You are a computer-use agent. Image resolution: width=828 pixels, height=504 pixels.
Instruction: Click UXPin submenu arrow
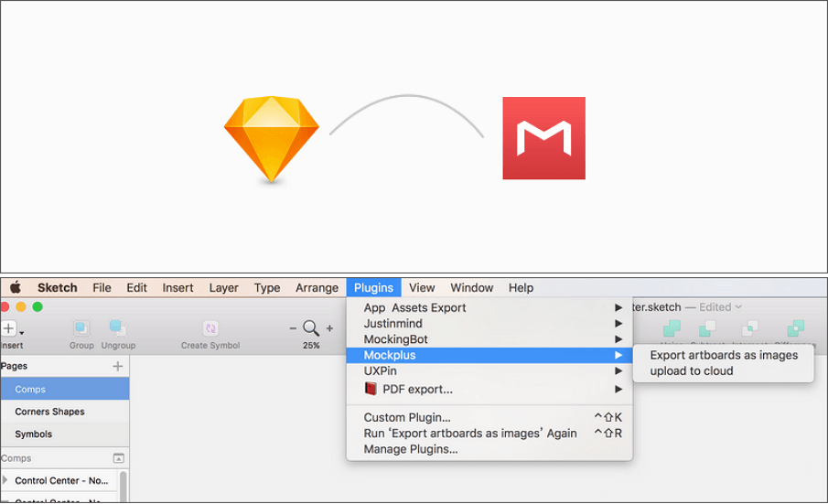[x=618, y=371]
